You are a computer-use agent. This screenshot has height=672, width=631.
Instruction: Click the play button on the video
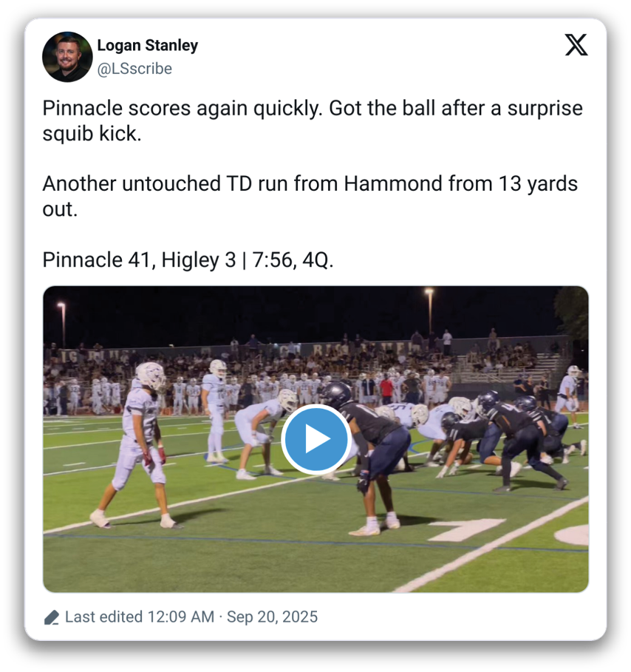(x=315, y=439)
